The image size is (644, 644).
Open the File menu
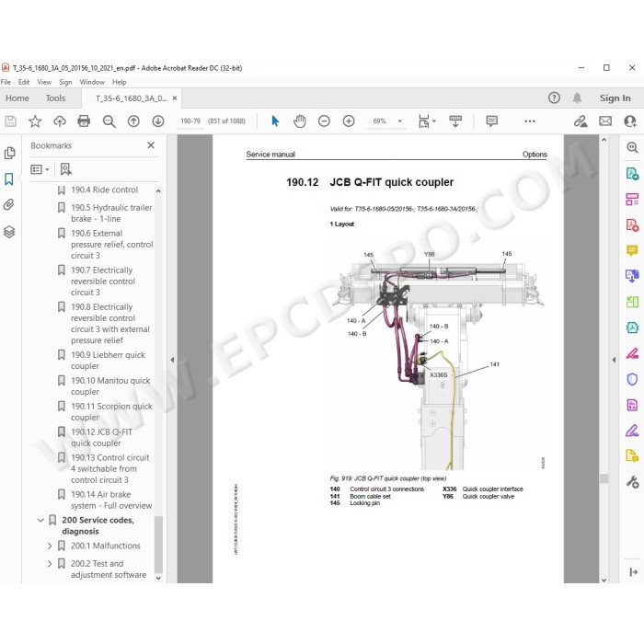coord(6,82)
